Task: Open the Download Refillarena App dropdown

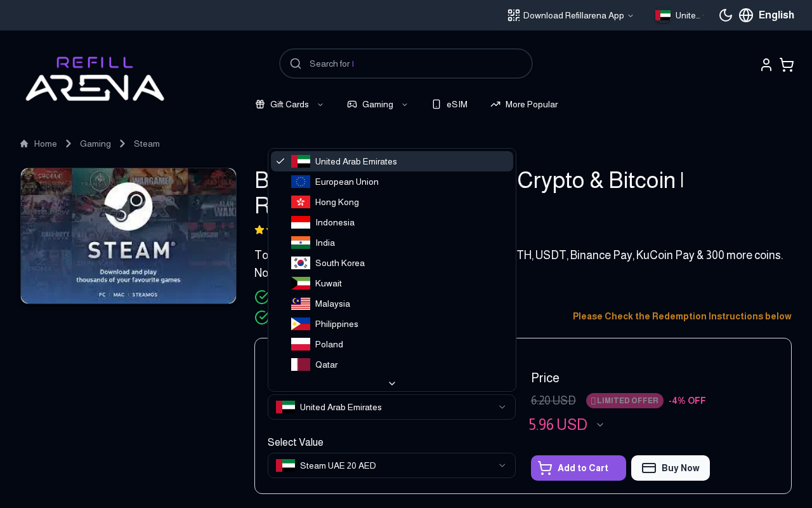Action: 571,15
